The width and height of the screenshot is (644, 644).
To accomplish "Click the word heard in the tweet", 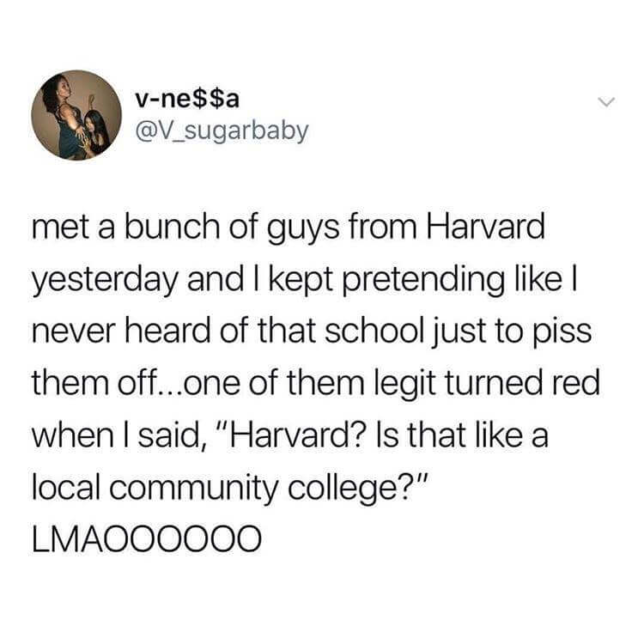I will (167, 331).
